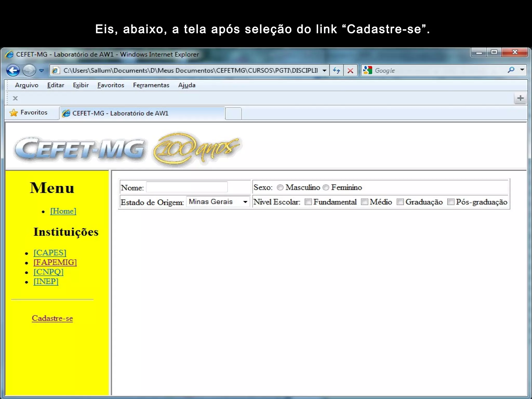Image resolution: width=532 pixels, height=399 pixels.
Task: Expand recent pages dropdown near Back button
Action: [42, 70]
